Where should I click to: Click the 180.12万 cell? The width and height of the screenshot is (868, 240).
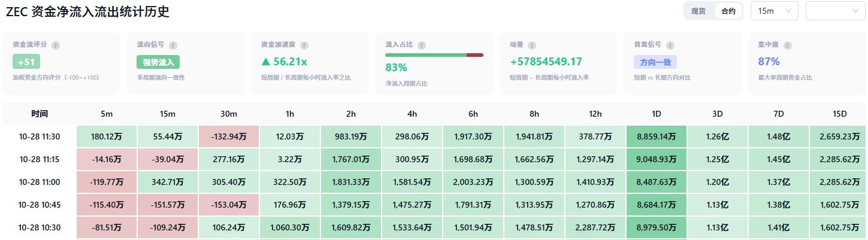[107, 136]
